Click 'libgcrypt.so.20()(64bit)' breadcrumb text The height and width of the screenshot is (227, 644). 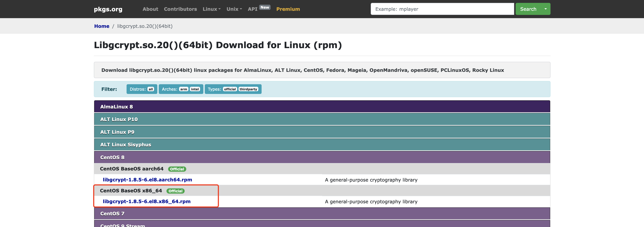pyautogui.click(x=145, y=26)
